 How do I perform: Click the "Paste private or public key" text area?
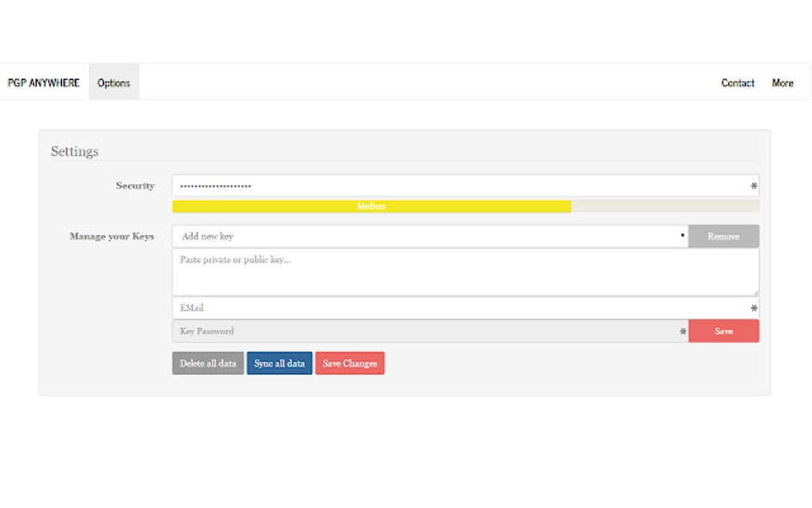(x=466, y=272)
